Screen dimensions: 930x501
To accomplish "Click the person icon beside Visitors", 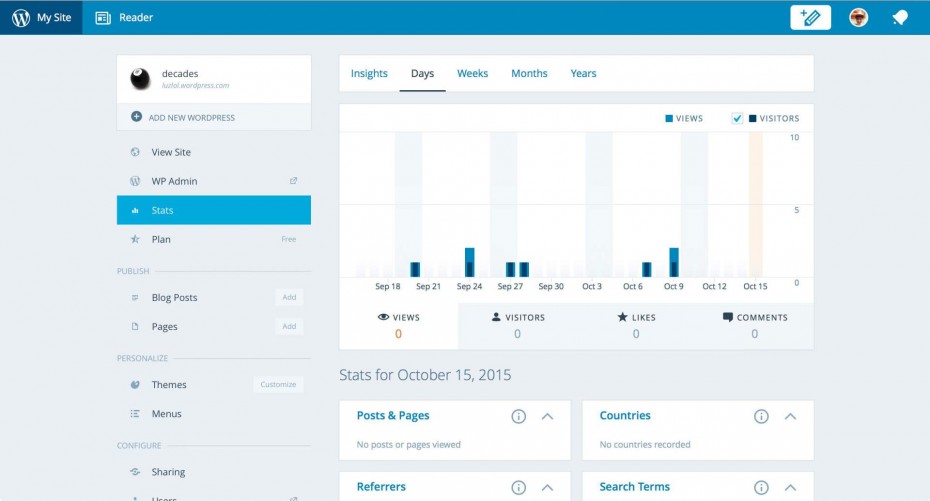I will [496, 317].
